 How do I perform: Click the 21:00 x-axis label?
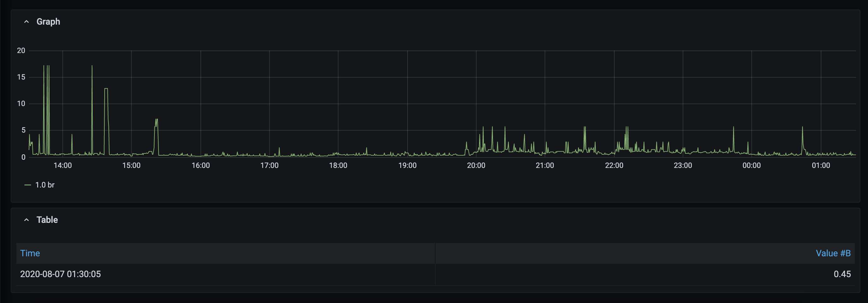pos(545,165)
